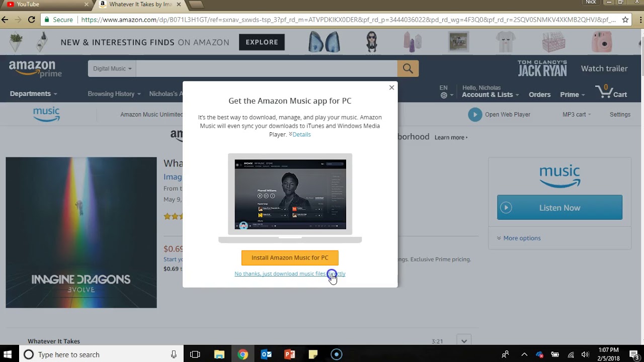644x362 pixels.
Task: Open the Browsing History dropdown
Action: click(x=114, y=94)
